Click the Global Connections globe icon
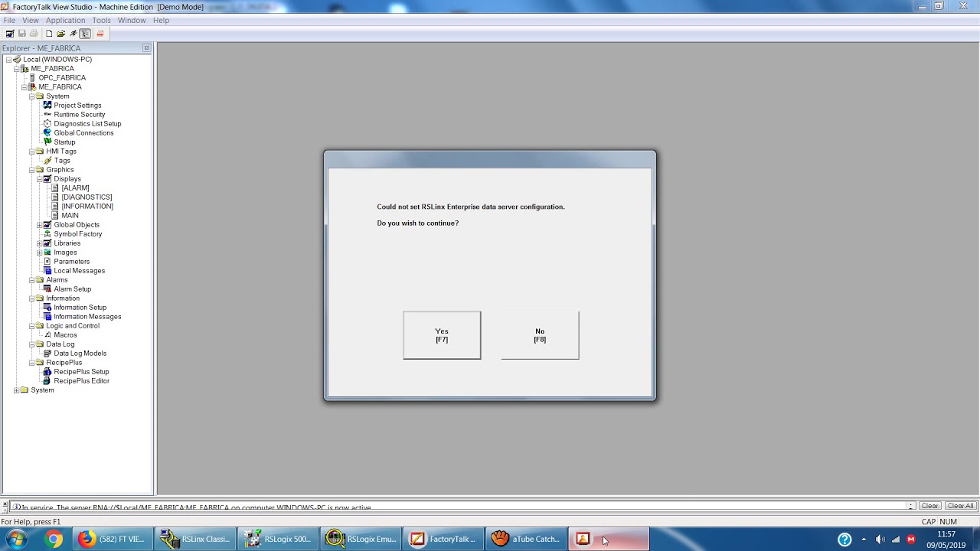Image resolution: width=980 pixels, height=551 pixels. [47, 133]
